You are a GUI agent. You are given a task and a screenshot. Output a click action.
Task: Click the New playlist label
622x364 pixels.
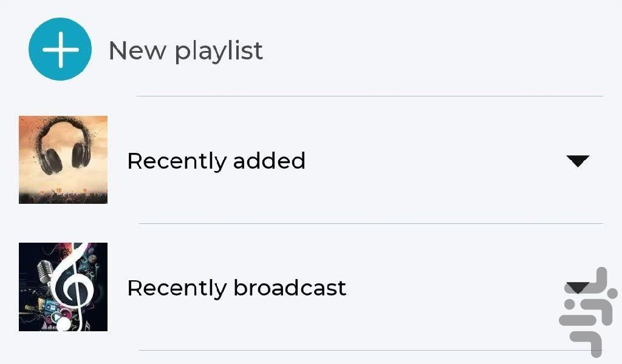(185, 50)
